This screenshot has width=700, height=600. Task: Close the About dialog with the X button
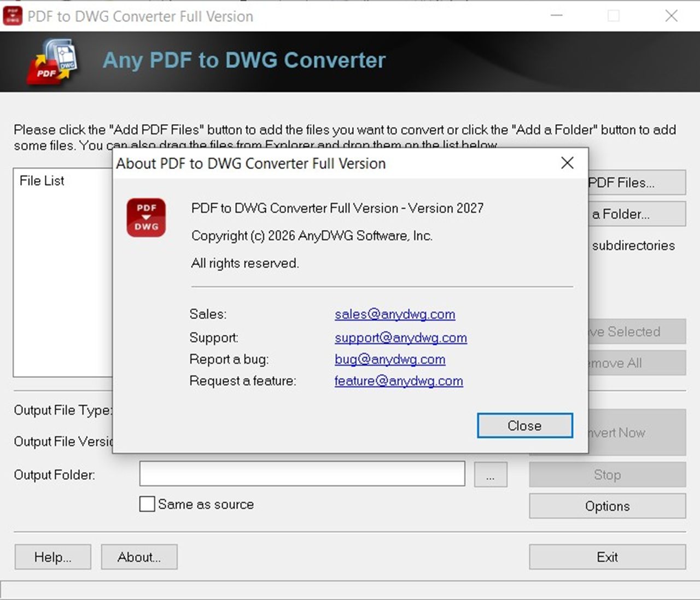point(567,163)
